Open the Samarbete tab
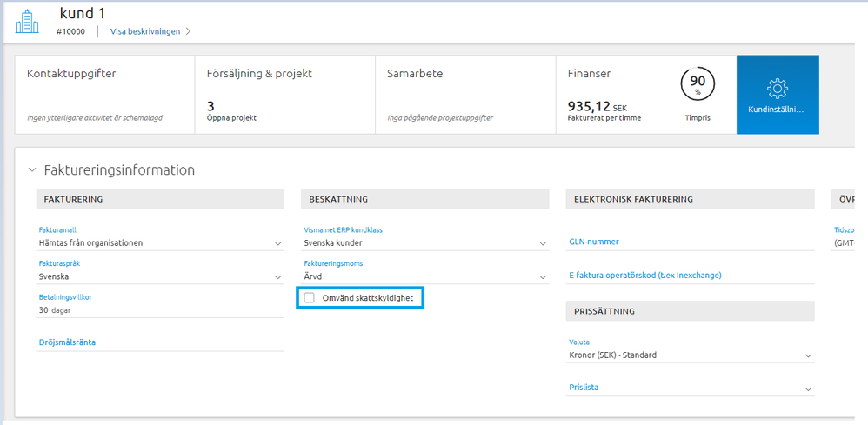 pos(464,95)
